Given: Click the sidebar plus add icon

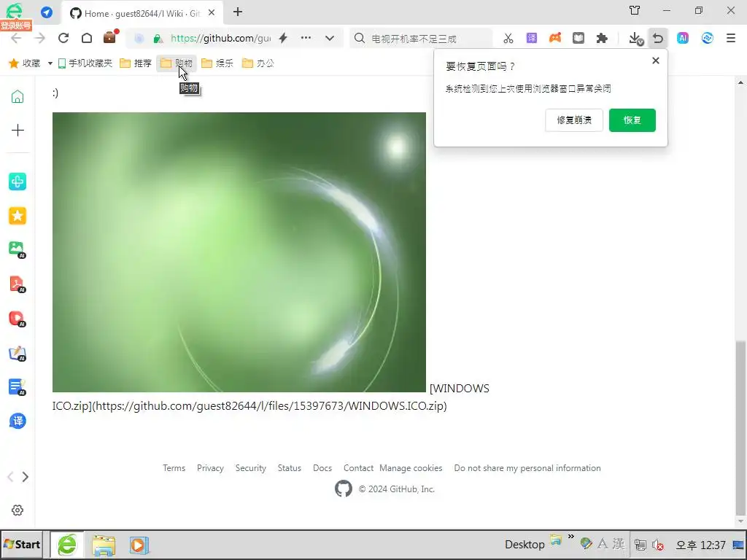Looking at the screenshot, I should pyautogui.click(x=18, y=130).
